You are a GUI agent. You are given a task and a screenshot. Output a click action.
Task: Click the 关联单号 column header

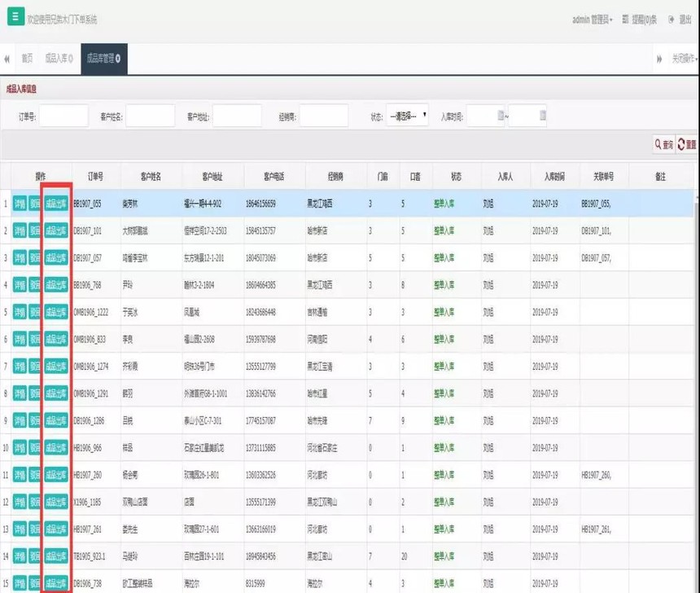pos(604,177)
